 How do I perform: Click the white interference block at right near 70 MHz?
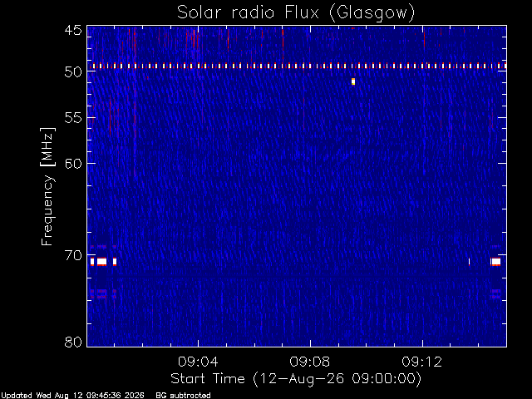point(495,262)
